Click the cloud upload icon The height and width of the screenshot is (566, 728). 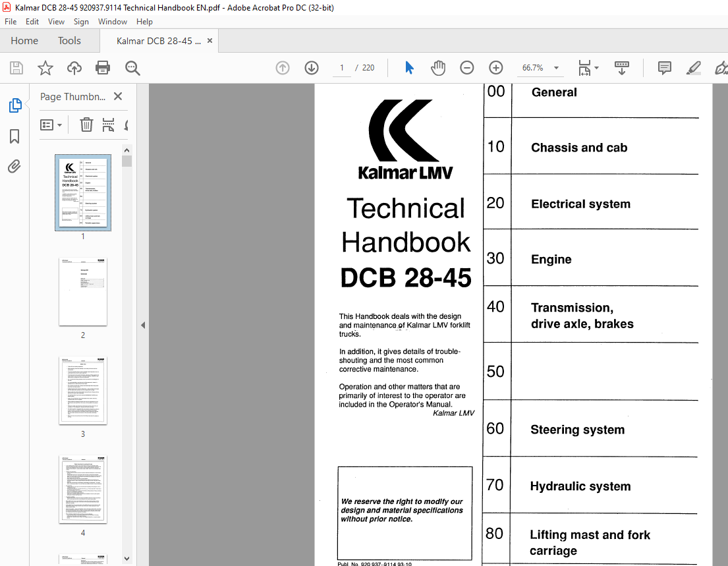pos(74,69)
